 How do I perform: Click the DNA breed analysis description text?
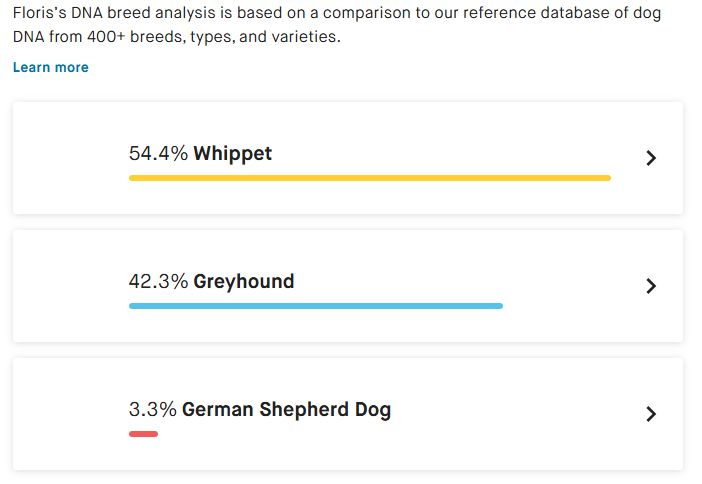[x=337, y=25]
